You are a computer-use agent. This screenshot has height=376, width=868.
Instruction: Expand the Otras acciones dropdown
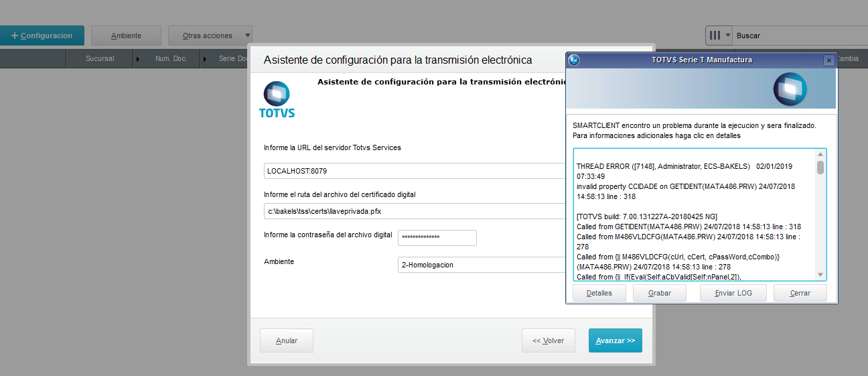point(210,36)
